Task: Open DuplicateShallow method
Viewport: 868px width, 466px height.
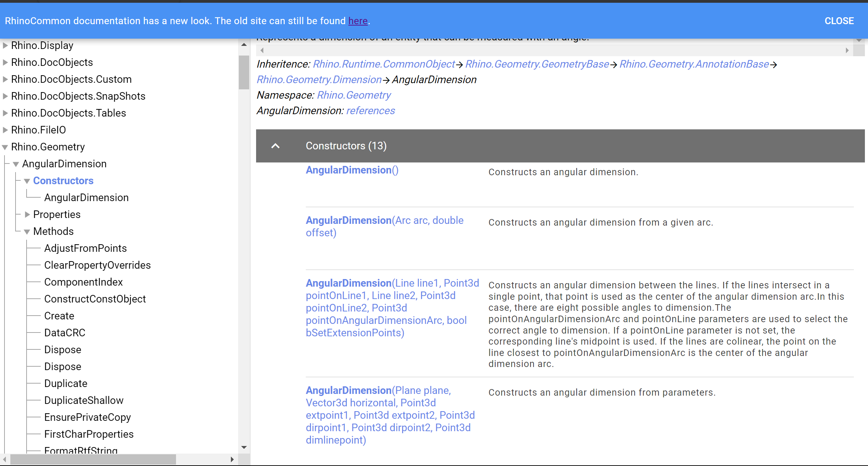Action: click(84, 400)
